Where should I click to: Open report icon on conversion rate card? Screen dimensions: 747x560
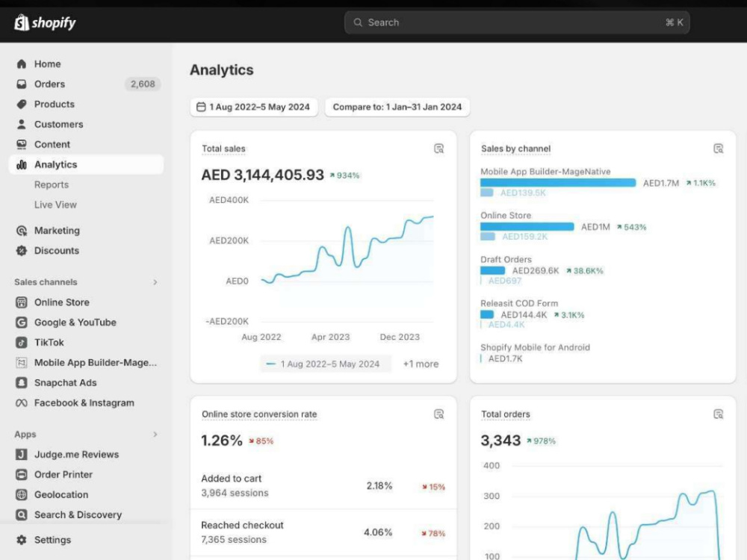click(x=438, y=414)
